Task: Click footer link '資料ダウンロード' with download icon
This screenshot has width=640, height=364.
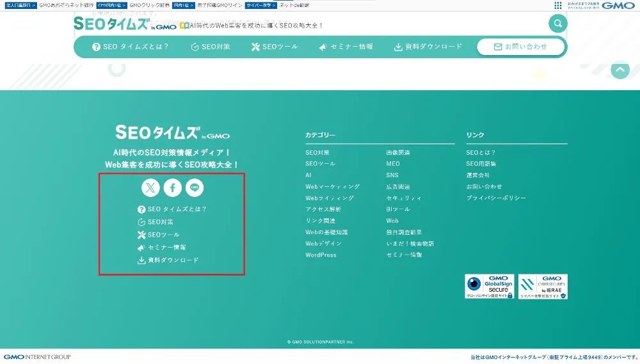Action: click(168, 260)
